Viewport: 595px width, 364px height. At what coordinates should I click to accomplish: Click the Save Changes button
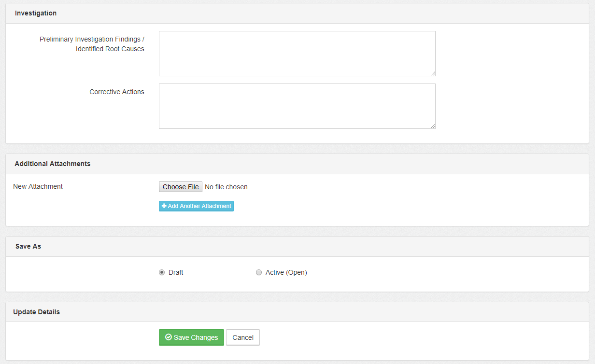click(191, 337)
